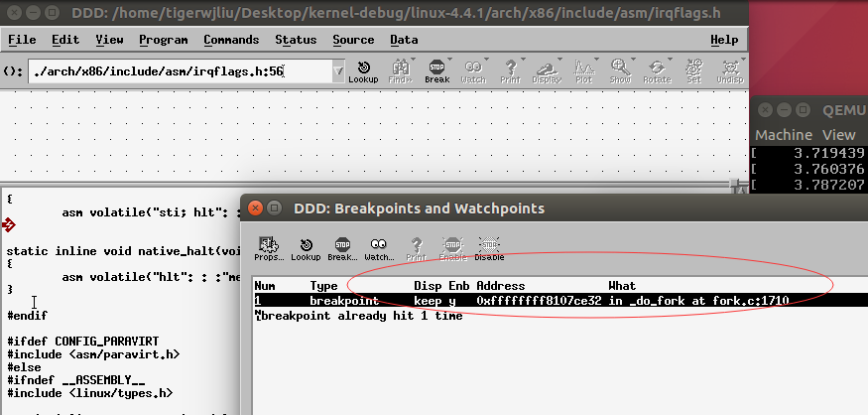
Task: Click Disable in the Breakpoints window toolbar
Action: tap(489, 249)
